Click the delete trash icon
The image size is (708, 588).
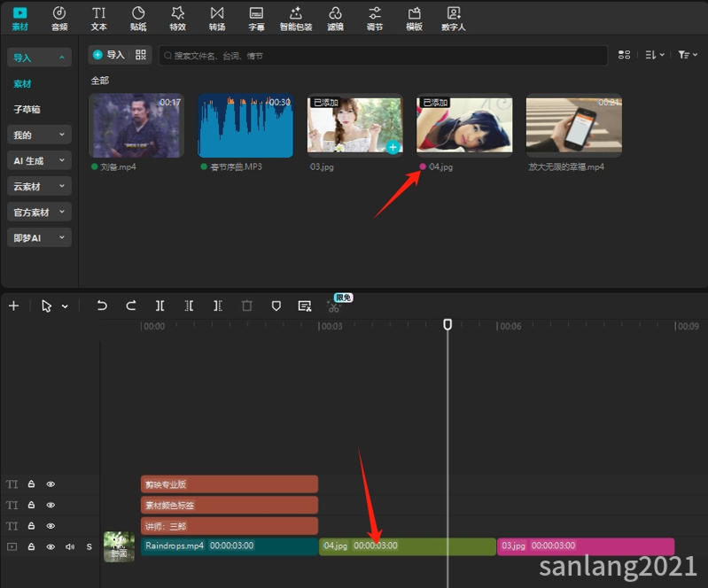pyautogui.click(x=246, y=306)
